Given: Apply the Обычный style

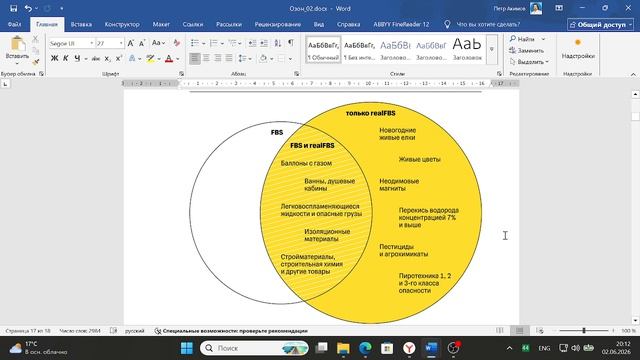Looking at the screenshot, I should (323, 49).
